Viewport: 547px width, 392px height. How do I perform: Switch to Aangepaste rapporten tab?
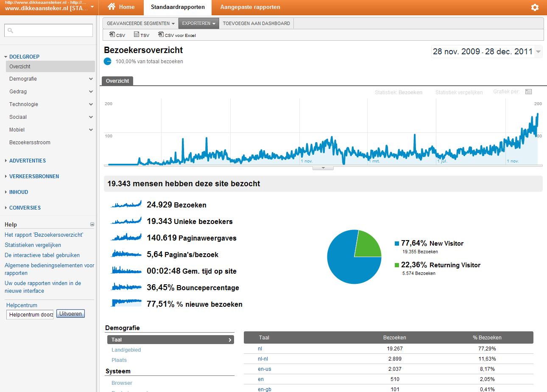[250, 7]
